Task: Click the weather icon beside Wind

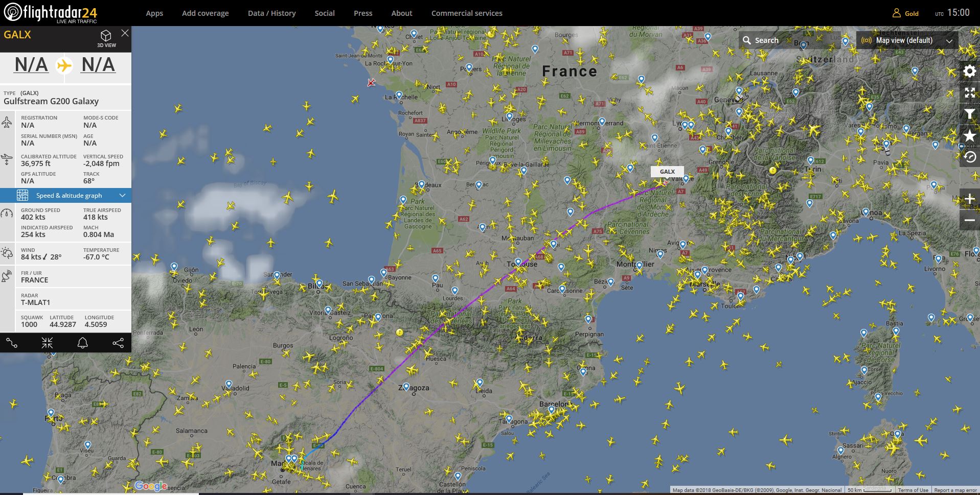Action: coord(7,253)
